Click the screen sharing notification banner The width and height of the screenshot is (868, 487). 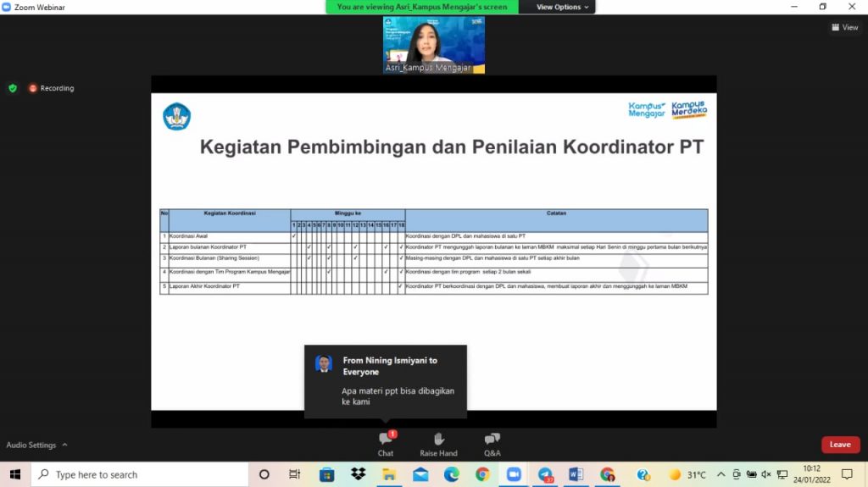(x=421, y=7)
